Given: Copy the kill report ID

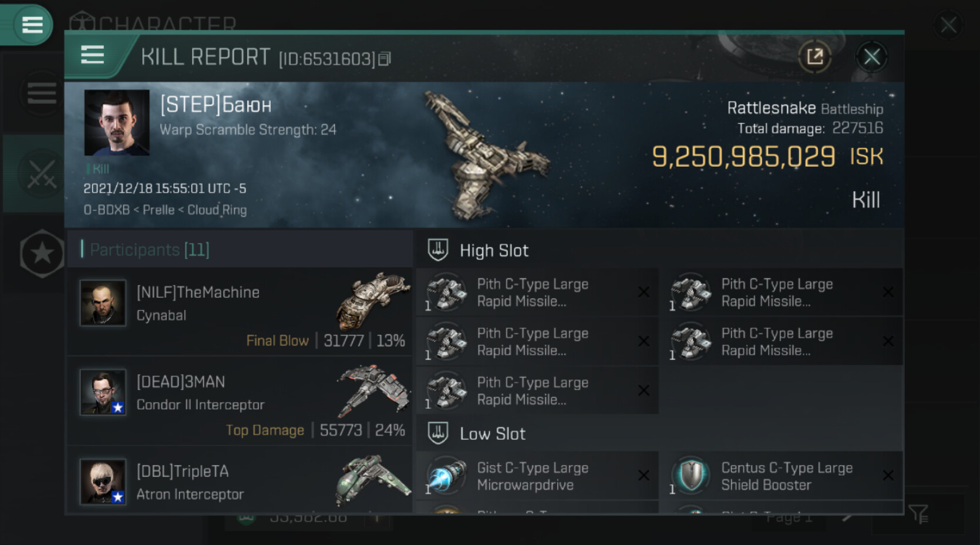Looking at the screenshot, I should coord(385,59).
